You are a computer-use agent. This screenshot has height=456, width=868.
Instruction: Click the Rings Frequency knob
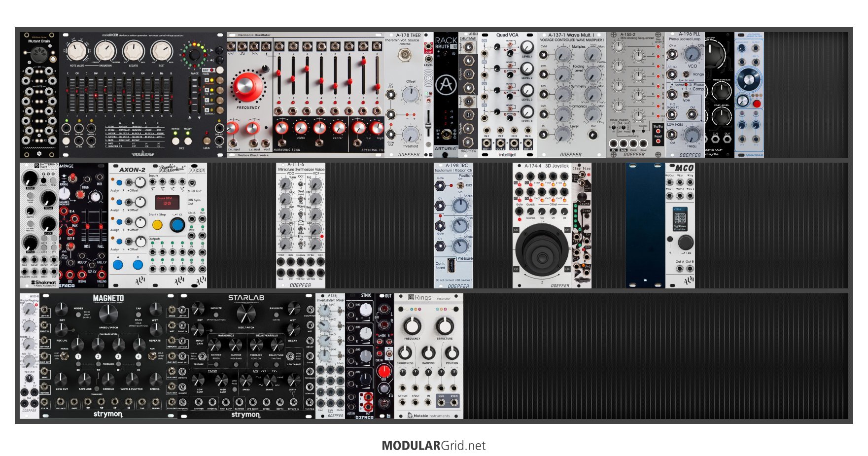[412, 325]
